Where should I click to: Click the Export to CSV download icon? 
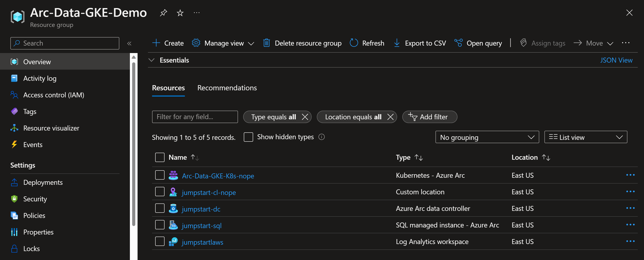click(x=396, y=43)
